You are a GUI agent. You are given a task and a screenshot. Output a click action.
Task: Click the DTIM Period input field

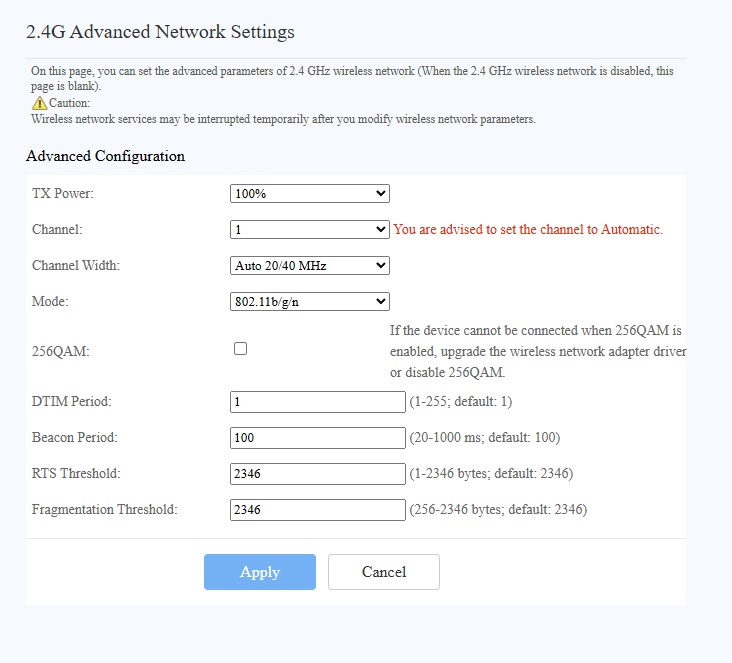pos(317,402)
